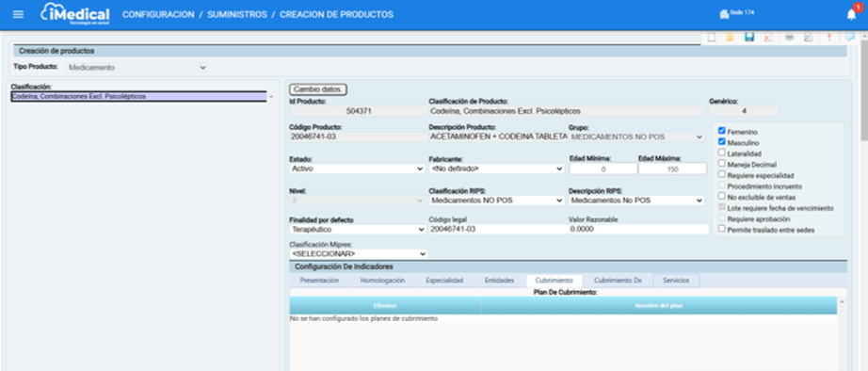Enable the Maneja Decimal checkbox

(x=722, y=163)
